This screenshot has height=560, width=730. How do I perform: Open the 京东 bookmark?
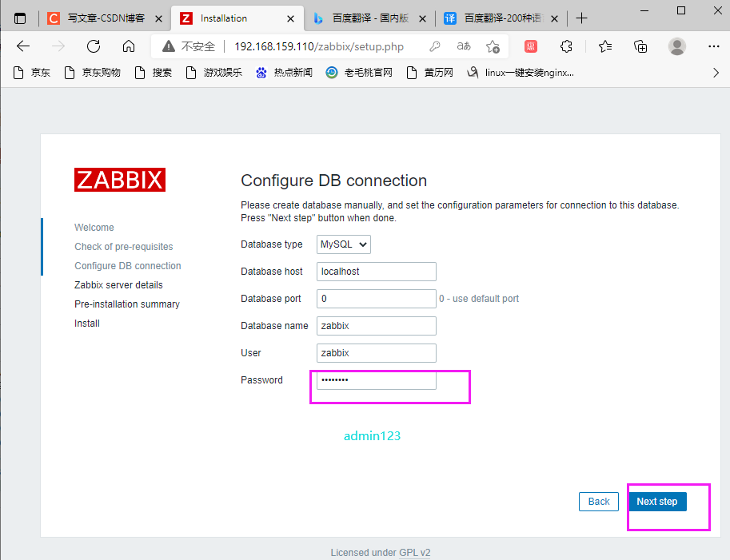tap(32, 73)
